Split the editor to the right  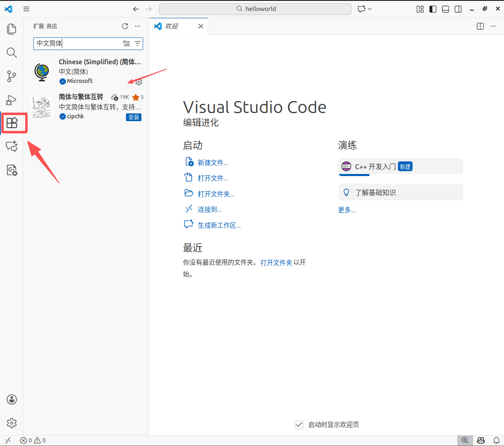coord(480,26)
